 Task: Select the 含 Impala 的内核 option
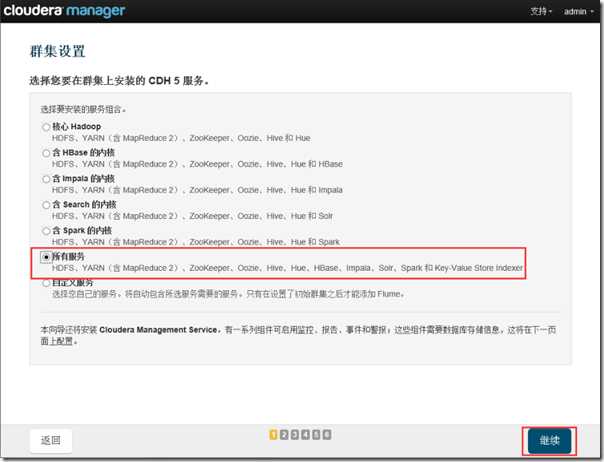(46, 179)
